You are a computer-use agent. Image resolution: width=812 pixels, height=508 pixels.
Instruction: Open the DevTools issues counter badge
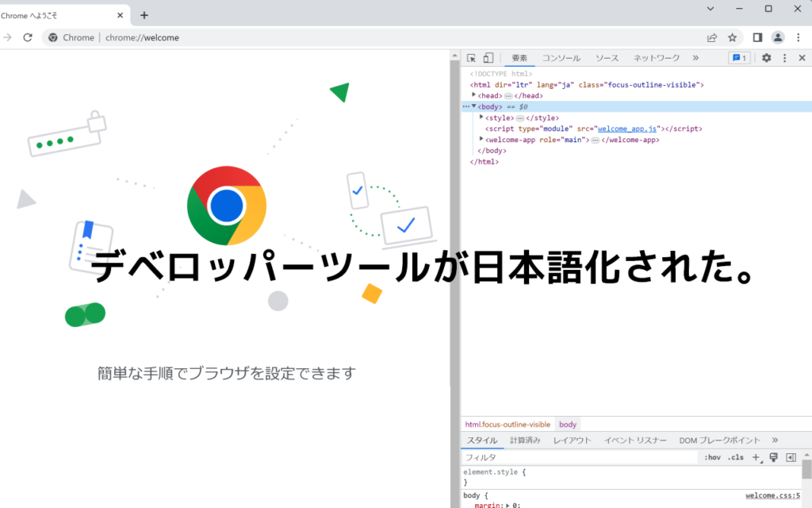click(x=739, y=58)
